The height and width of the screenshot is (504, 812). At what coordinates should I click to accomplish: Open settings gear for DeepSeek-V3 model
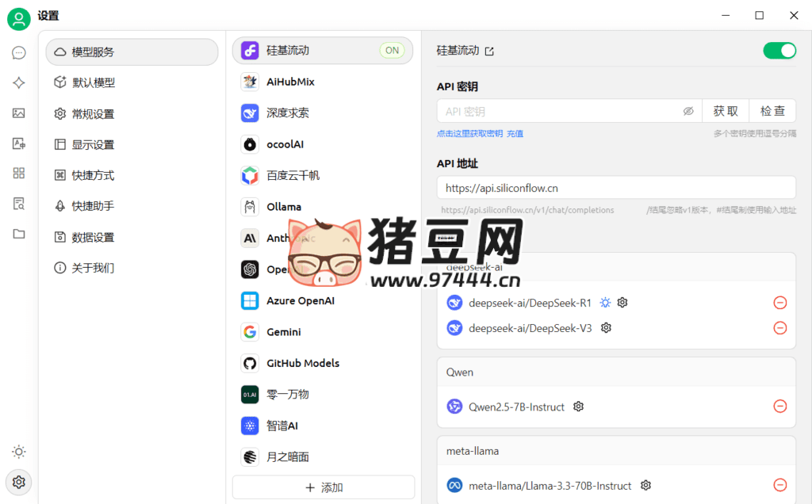coord(606,327)
